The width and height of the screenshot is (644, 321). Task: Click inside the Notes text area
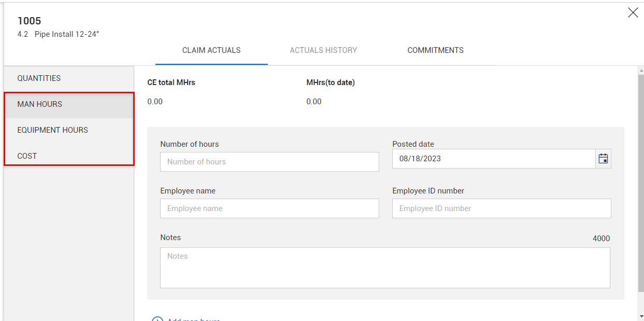click(384, 268)
